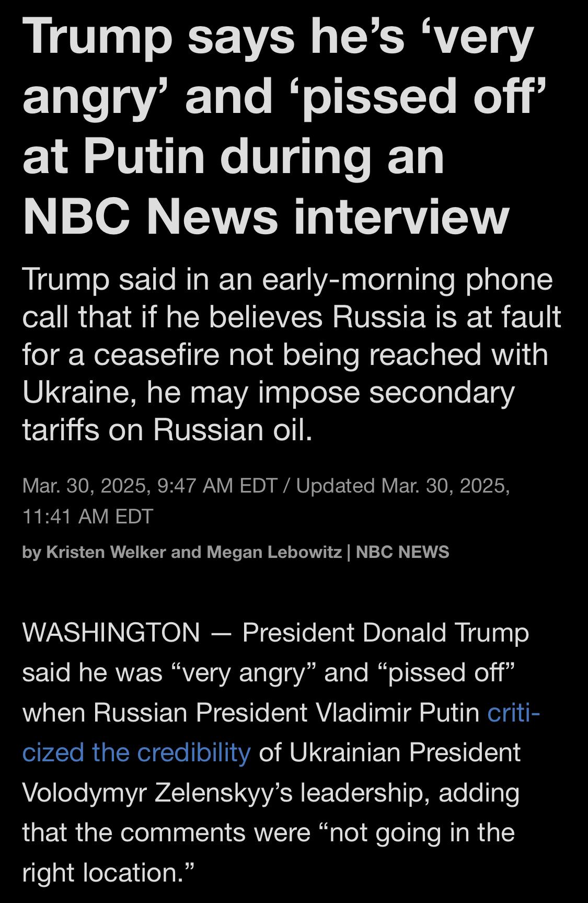Open the "criticized the credibility" hyperlink
The width and height of the screenshot is (588, 903).
point(136,752)
